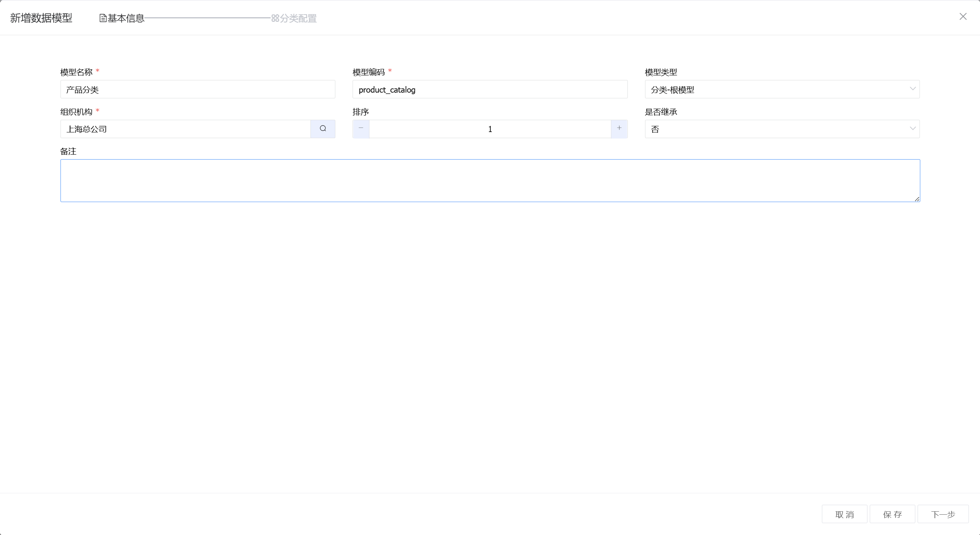Screen dimensions: 980x535
Task: Select the 基本信息 step
Action: [126, 18]
